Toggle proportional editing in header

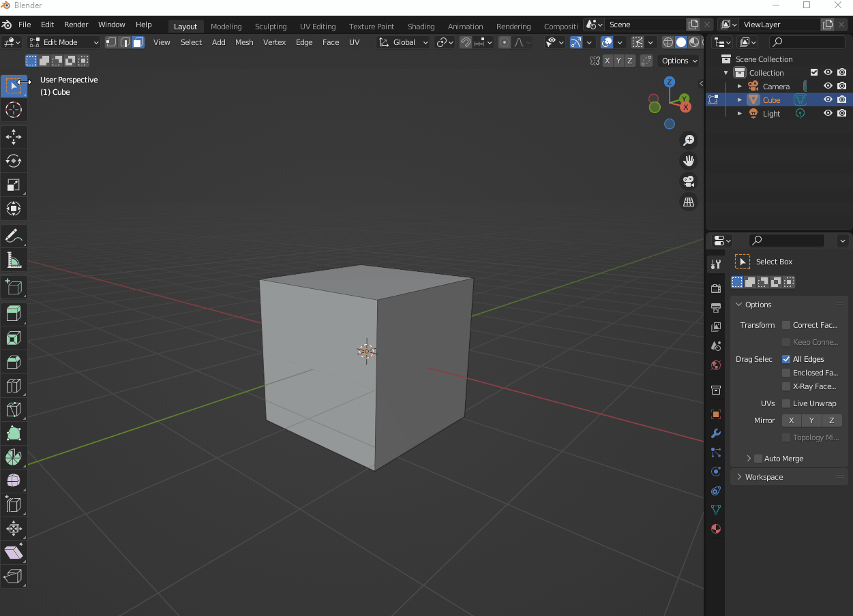pyautogui.click(x=504, y=42)
